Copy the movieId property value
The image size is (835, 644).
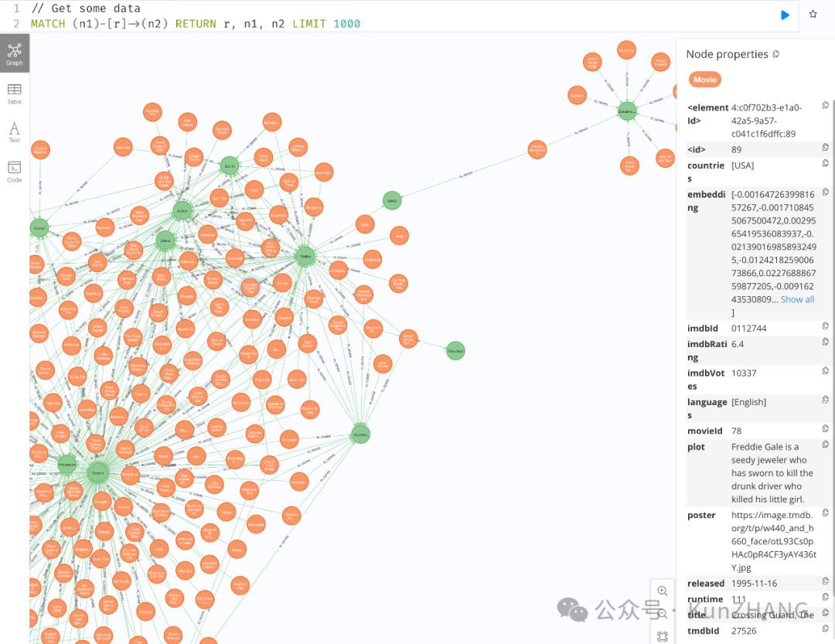tap(825, 428)
